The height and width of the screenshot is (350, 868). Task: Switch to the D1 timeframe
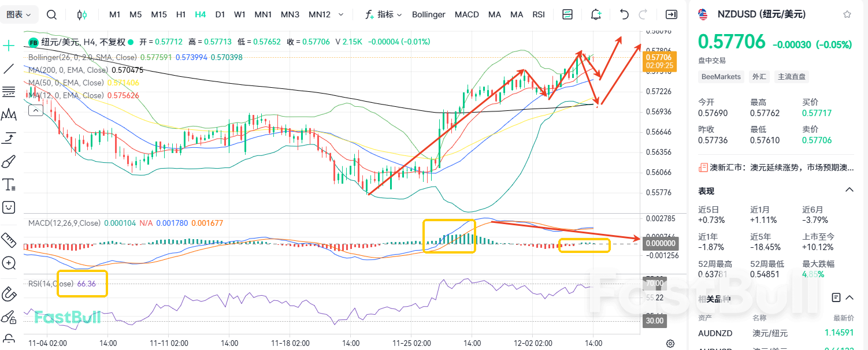coord(220,14)
